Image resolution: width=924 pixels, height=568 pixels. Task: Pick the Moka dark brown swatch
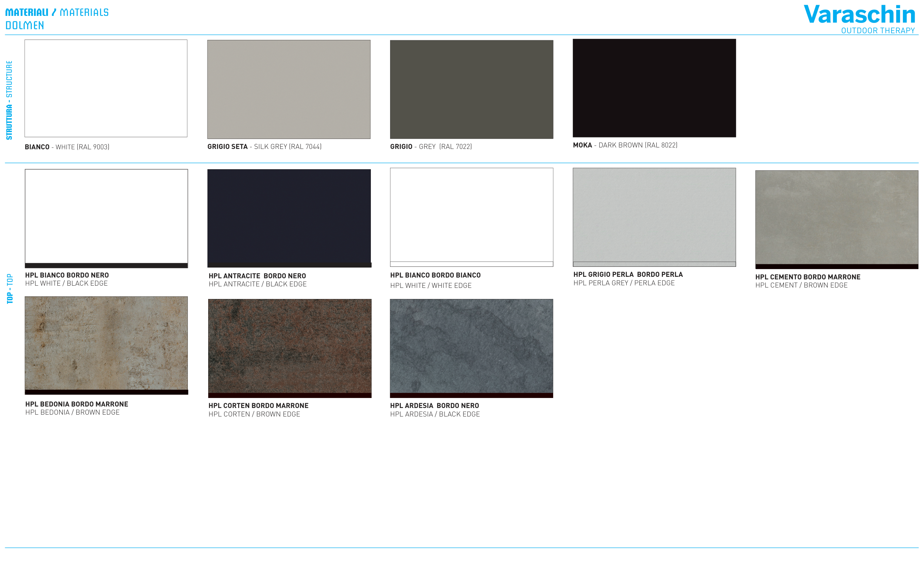pyautogui.click(x=654, y=88)
